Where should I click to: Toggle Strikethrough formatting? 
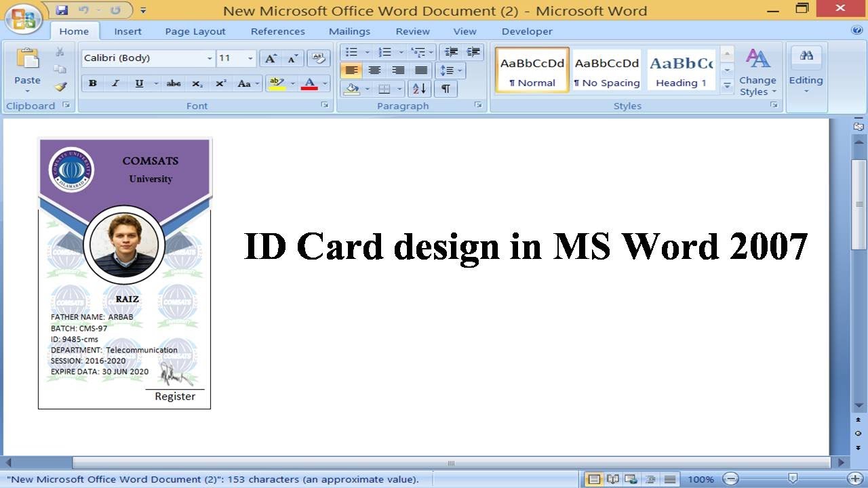174,83
